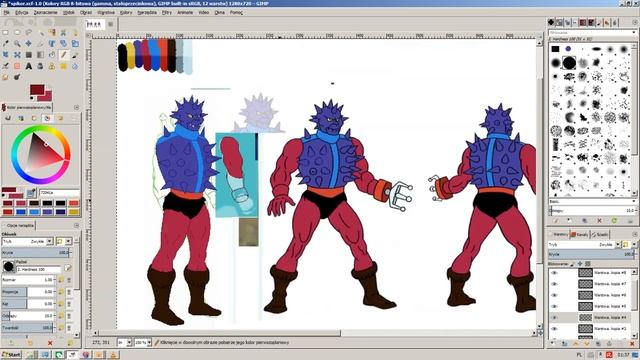The image size is (640, 360).
Task: Refresh brushes list green icon
Action: (x=614, y=220)
